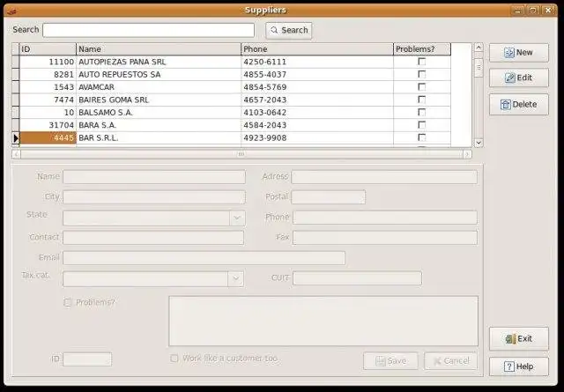Toggle Problems checkbox for AVAMCAR
Image resolution: width=564 pixels, height=392 pixels.
421,86
